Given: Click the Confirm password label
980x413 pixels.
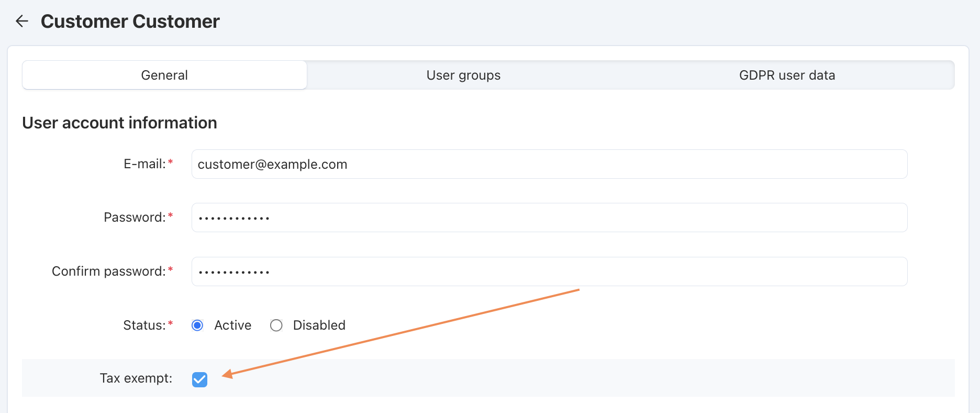Looking at the screenshot, I should point(109,271).
